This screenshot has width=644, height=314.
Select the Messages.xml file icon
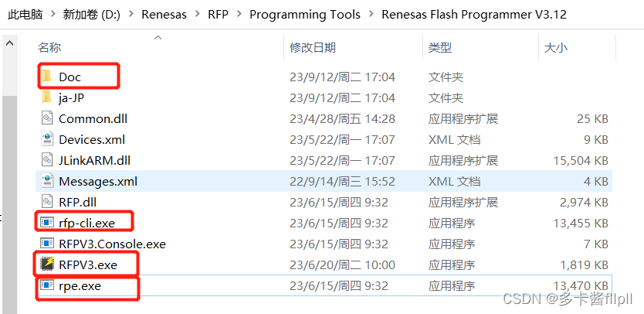pyautogui.click(x=47, y=181)
